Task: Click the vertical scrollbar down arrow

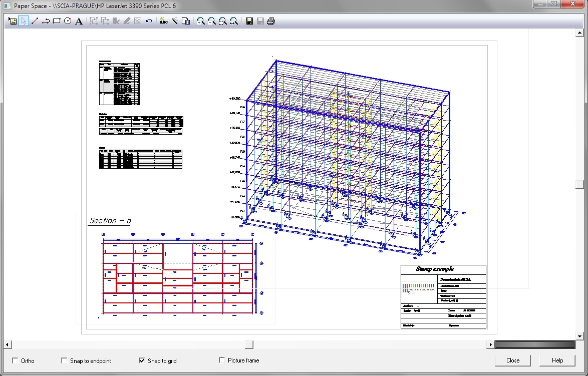Action: (580, 336)
